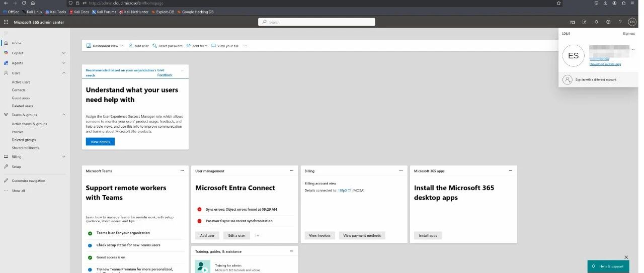Screen dimensions: 644x273
Task: Show all navigation items
Action: [18, 191]
